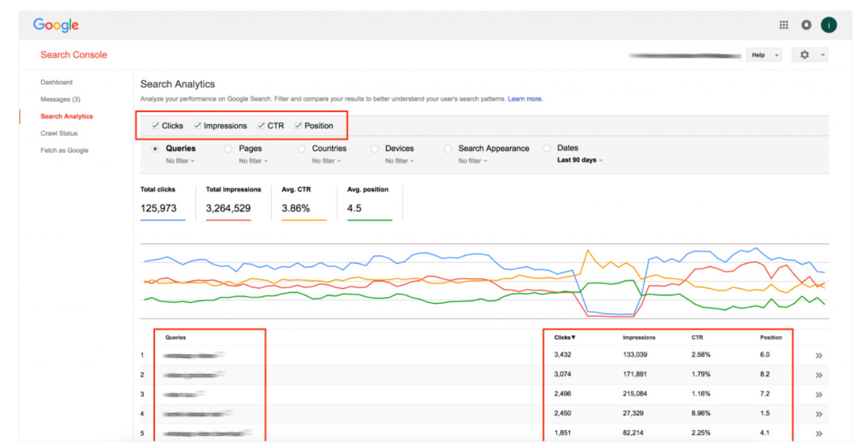Sort the table by Position column
868x446 pixels.
(x=771, y=337)
